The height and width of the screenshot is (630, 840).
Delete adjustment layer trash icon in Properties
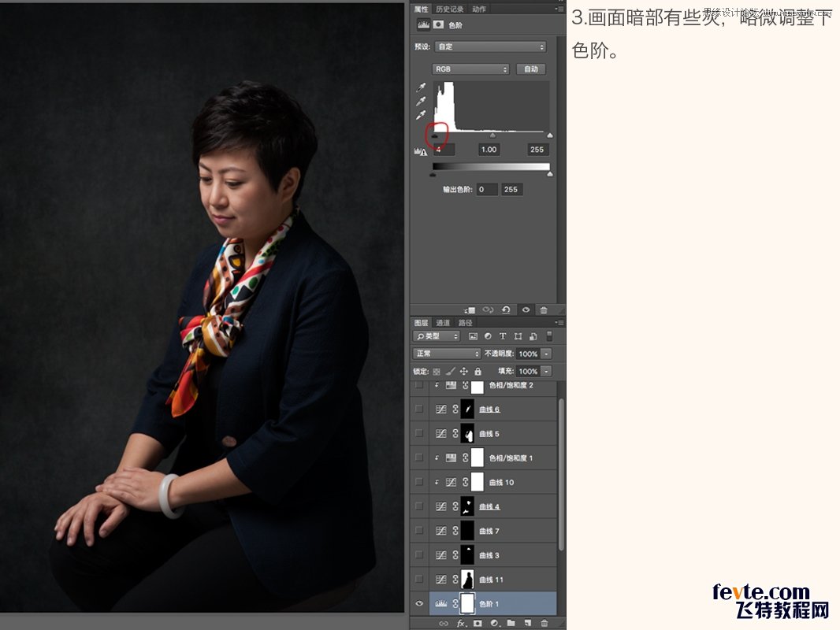click(x=544, y=310)
